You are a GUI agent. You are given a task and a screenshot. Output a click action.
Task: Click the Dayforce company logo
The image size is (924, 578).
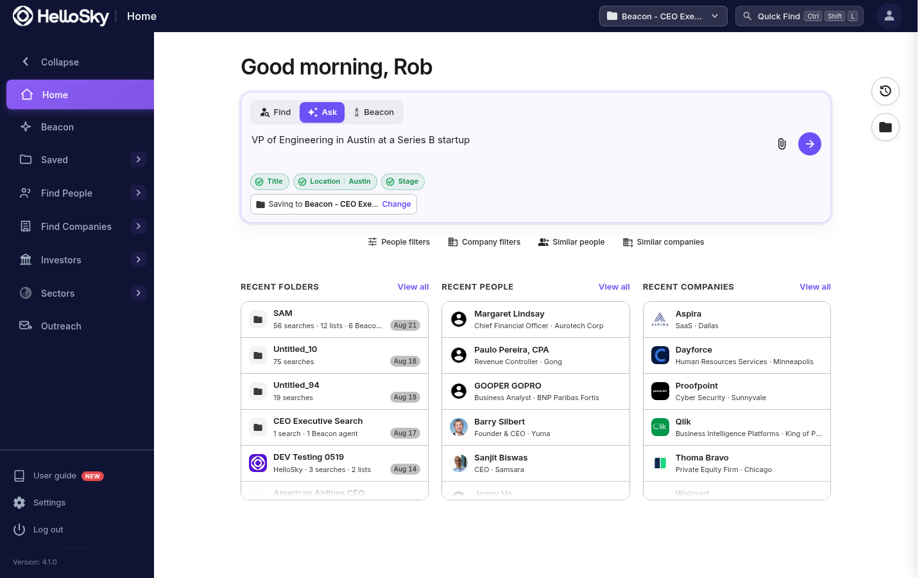click(x=660, y=355)
